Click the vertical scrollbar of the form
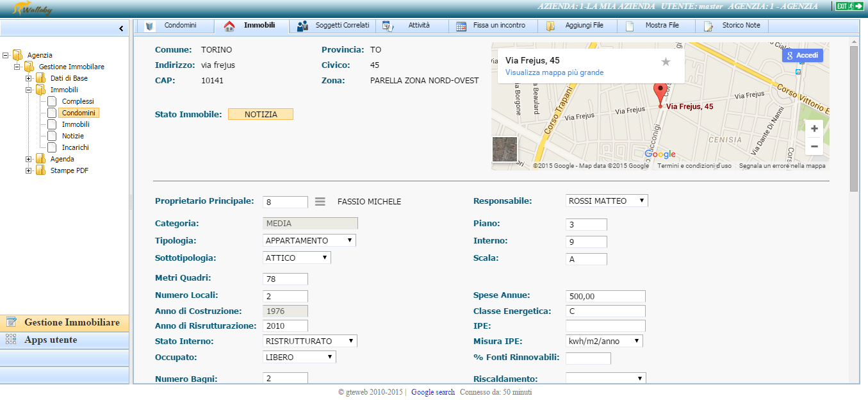The width and height of the screenshot is (868, 412). click(853, 119)
